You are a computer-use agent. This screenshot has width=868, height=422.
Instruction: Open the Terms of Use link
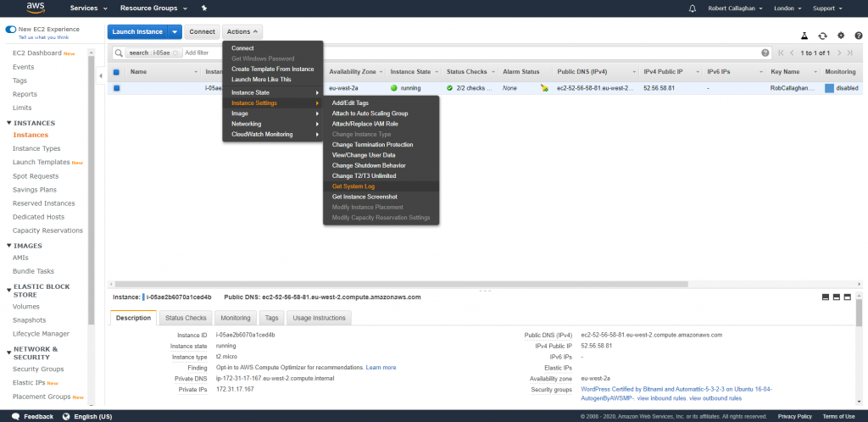click(838, 416)
